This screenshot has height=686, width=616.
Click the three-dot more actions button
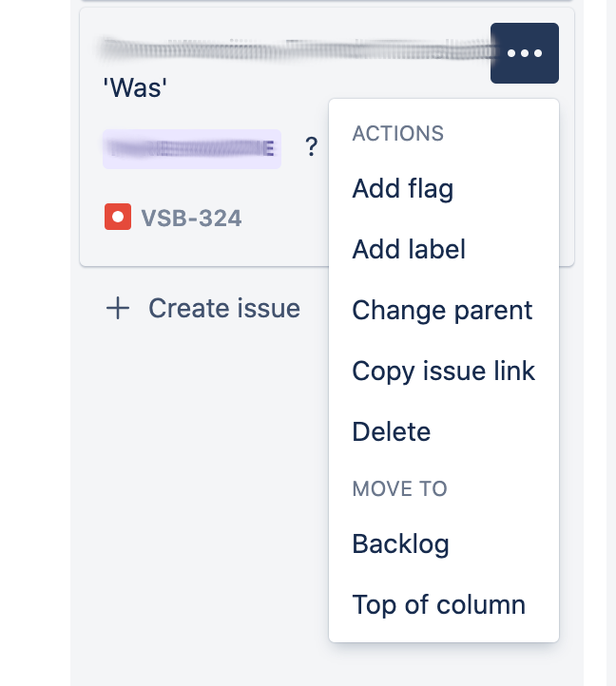point(524,53)
